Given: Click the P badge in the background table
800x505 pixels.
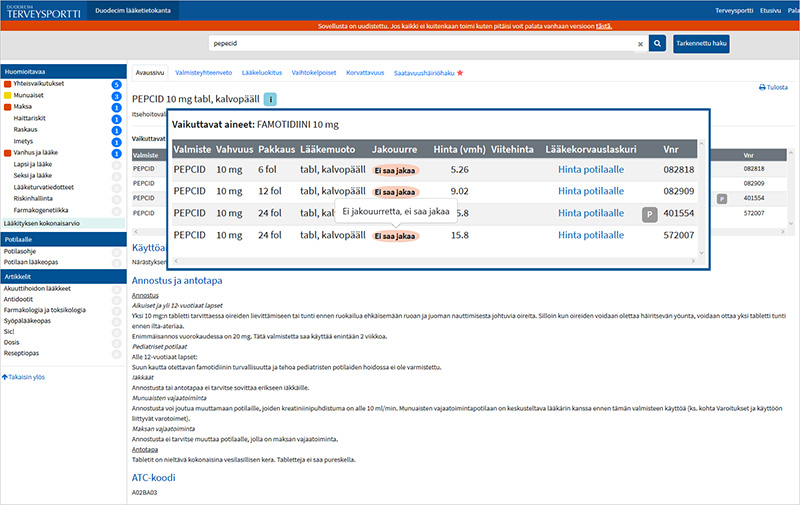Looking at the screenshot, I should pos(721,198).
